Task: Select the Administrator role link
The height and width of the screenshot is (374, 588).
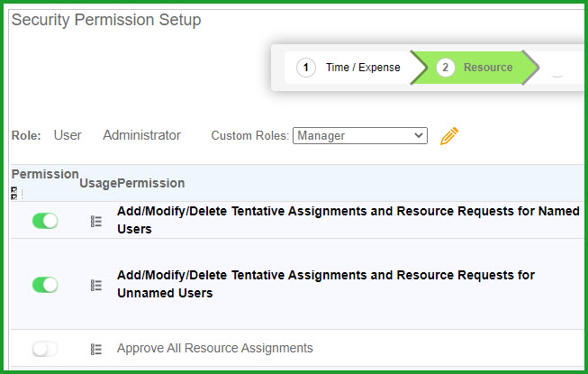Action: pos(141,135)
